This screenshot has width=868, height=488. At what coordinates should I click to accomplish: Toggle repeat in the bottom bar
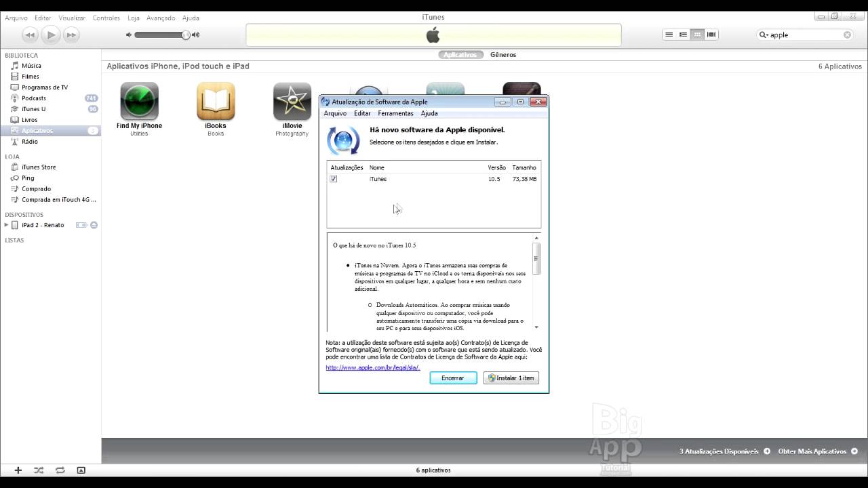tap(60, 470)
